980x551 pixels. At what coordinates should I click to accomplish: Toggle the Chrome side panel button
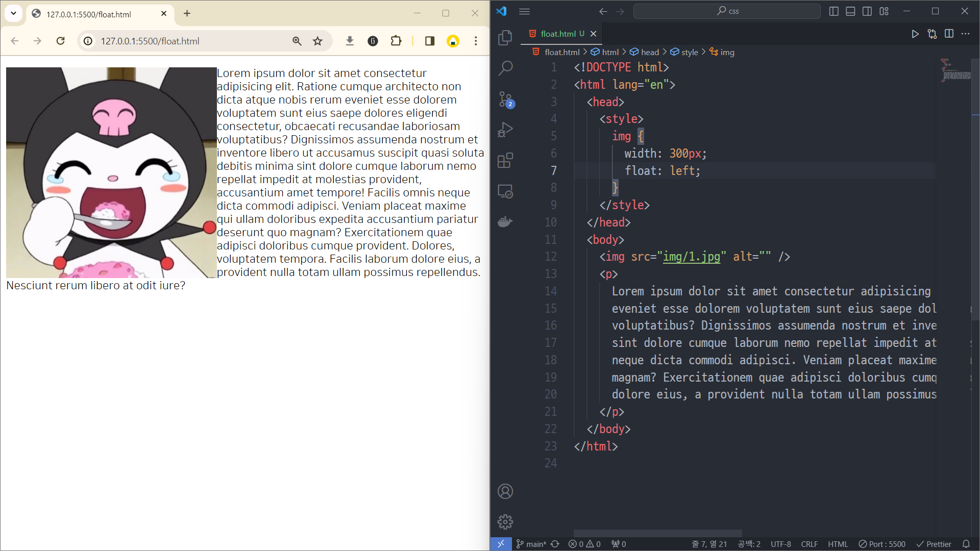[x=429, y=41]
